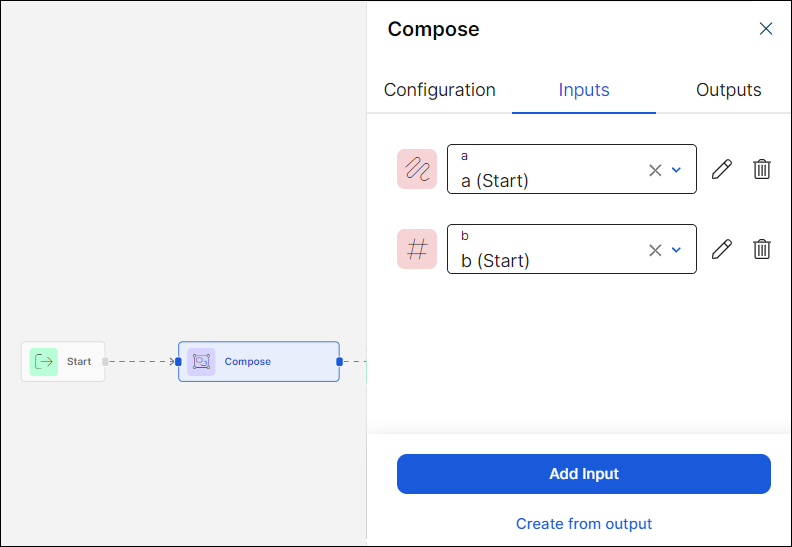Click the pencil edit icon for input b
Image resolution: width=792 pixels, height=547 pixels.
tap(721, 249)
